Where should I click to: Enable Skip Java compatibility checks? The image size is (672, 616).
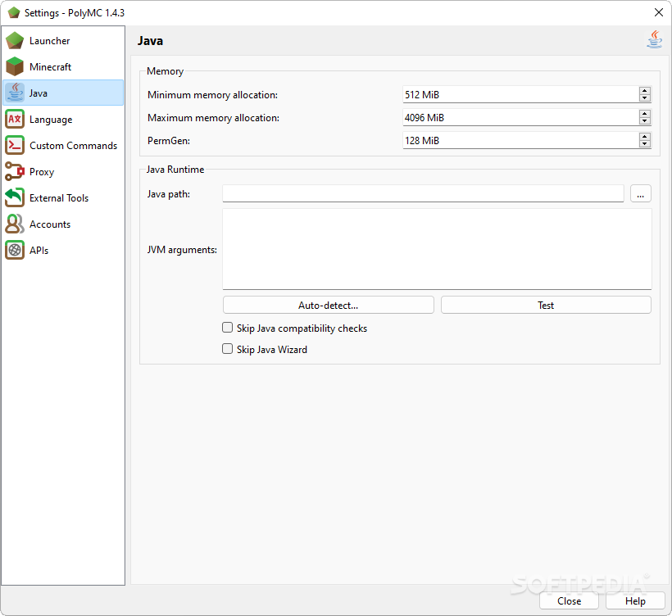(228, 328)
